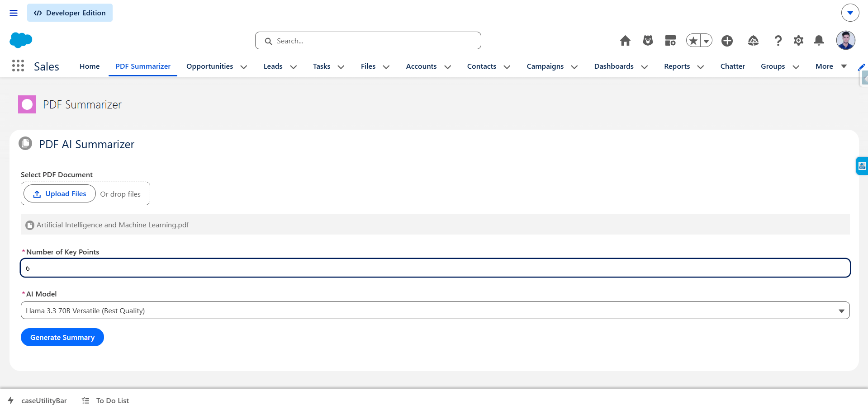868x409 pixels.
Task: Open the App Launcher dots grid
Action: tap(18, 66)
